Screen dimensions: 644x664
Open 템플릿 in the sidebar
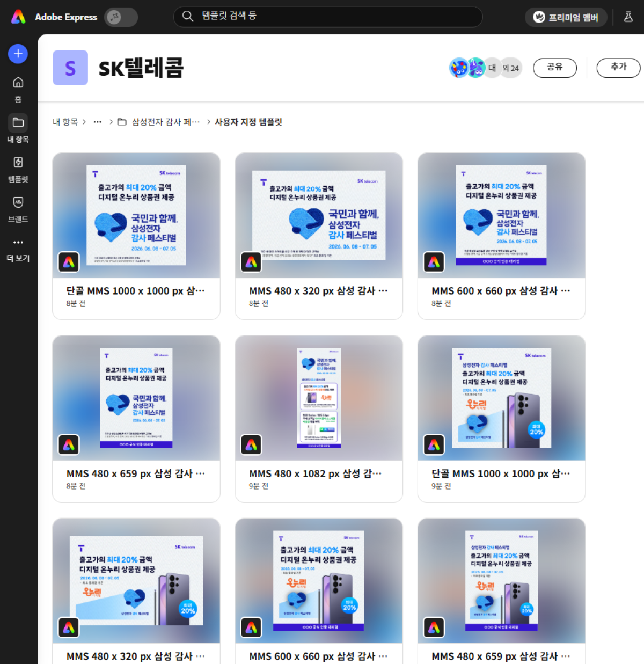[x=18, y=169]
